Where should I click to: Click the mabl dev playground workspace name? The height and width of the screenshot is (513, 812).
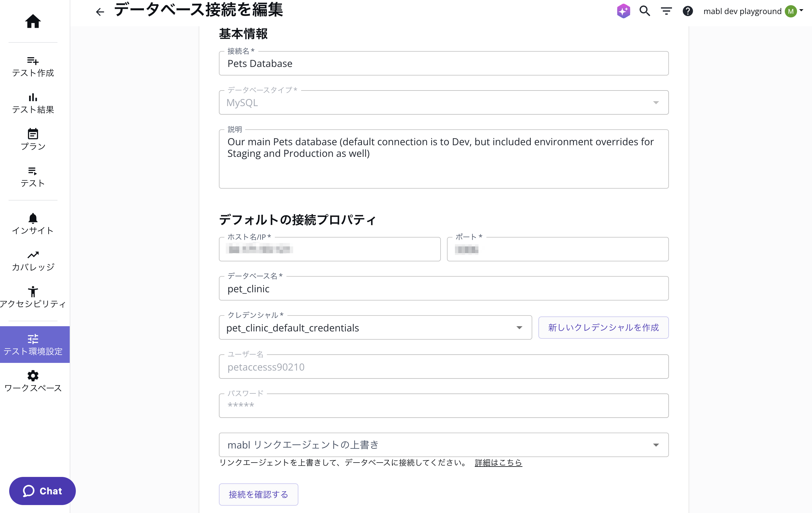(742, 11)
